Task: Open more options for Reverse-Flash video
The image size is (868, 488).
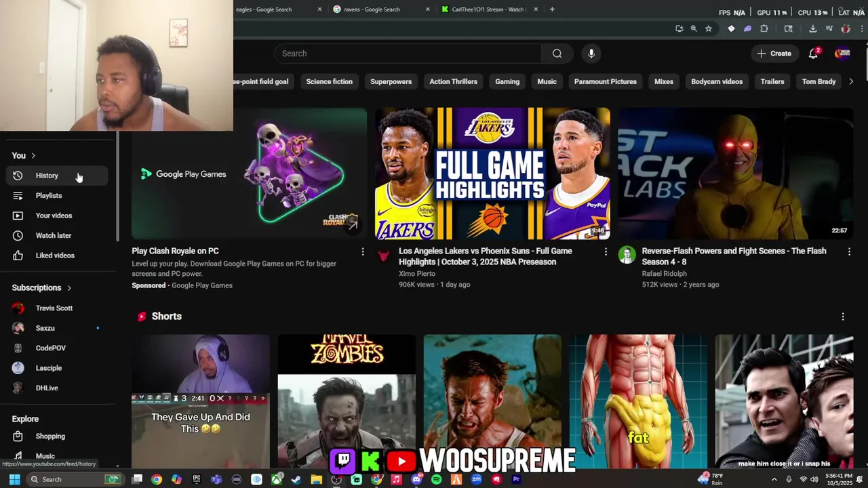Action: [x=849, y=251]
